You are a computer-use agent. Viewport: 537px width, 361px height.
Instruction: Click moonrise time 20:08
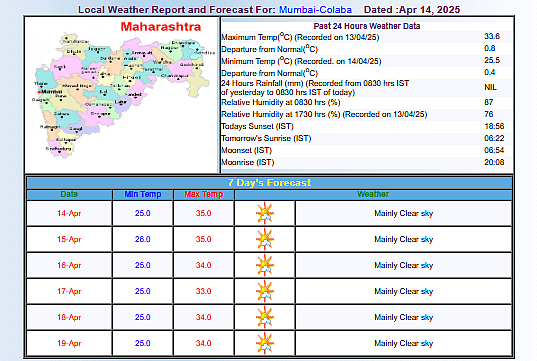[x=494, y=162]
